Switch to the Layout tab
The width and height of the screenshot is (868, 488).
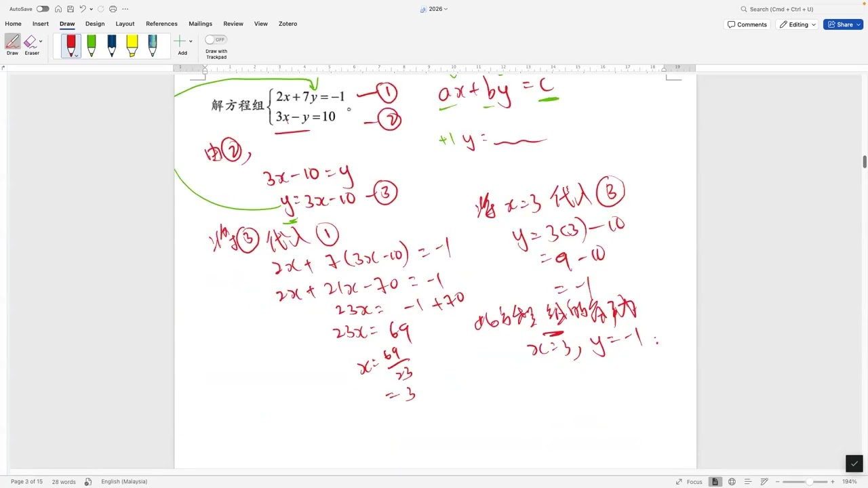click(125, 24)
